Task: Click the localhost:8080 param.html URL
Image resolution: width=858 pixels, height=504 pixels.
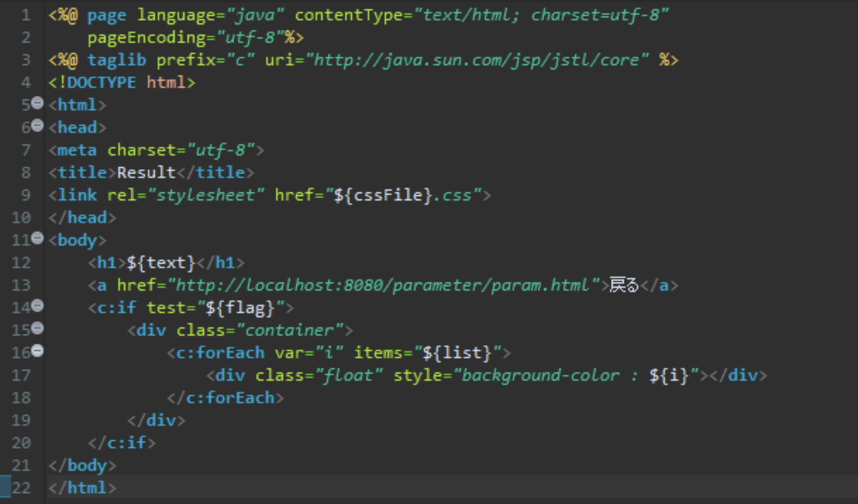Action: pos(383,285)
